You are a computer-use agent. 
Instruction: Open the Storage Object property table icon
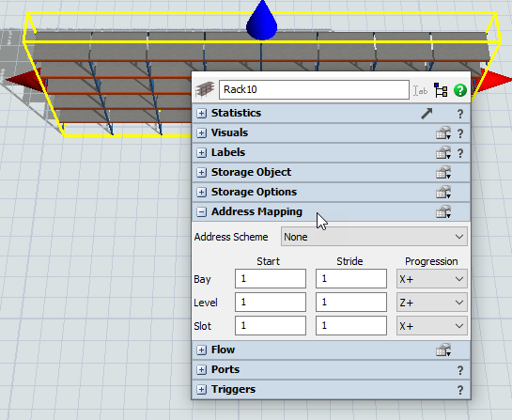click(x=443, y=172)
